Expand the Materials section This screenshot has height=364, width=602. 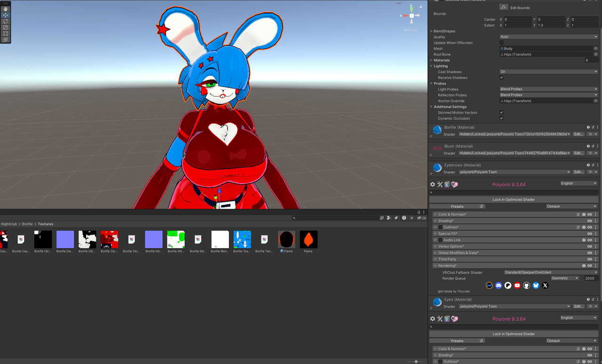432,60
